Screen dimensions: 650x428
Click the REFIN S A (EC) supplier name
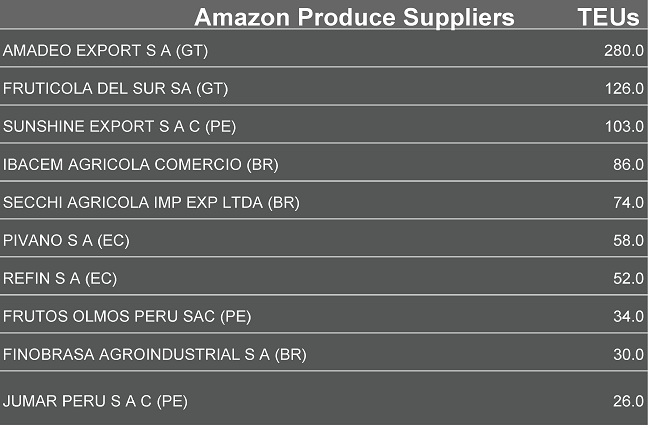(61, 279)
